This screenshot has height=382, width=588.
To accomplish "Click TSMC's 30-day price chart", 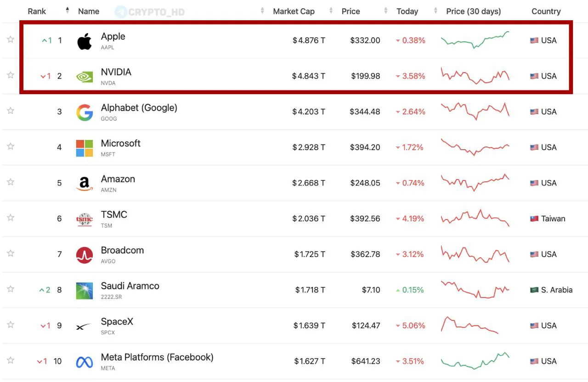I will point(475,218).
